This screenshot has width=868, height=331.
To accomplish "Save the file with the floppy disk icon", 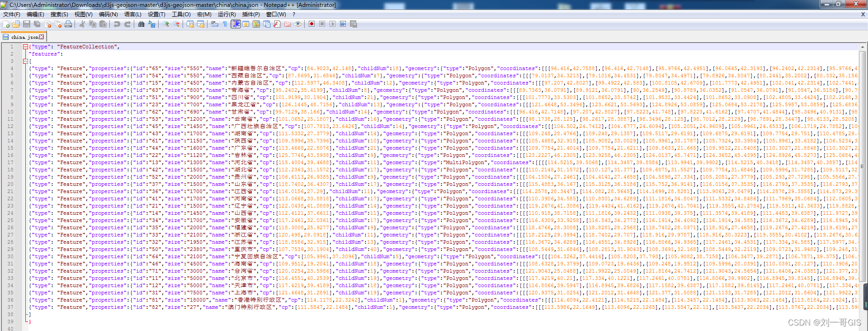I will point(27,24).
